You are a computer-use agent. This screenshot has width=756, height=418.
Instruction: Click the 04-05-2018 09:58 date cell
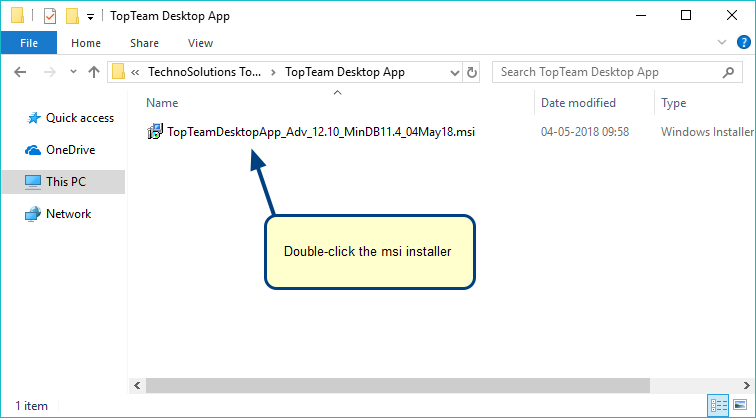pos(585,132)
